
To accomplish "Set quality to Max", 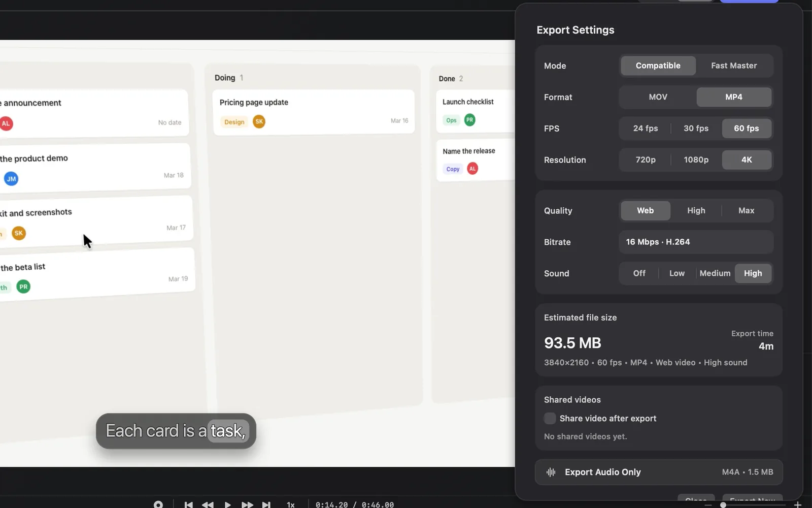I will point(747,210).
